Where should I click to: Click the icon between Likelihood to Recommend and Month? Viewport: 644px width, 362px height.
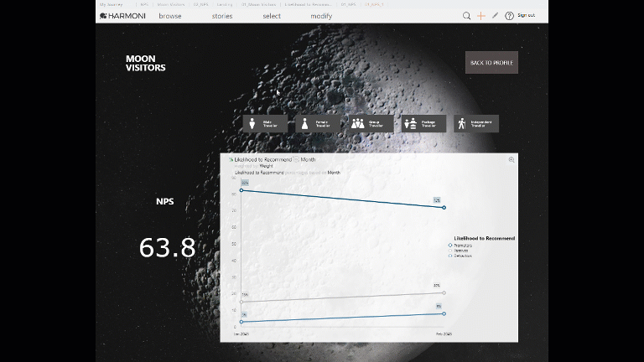pyautogui.click(x=296, y=159)
